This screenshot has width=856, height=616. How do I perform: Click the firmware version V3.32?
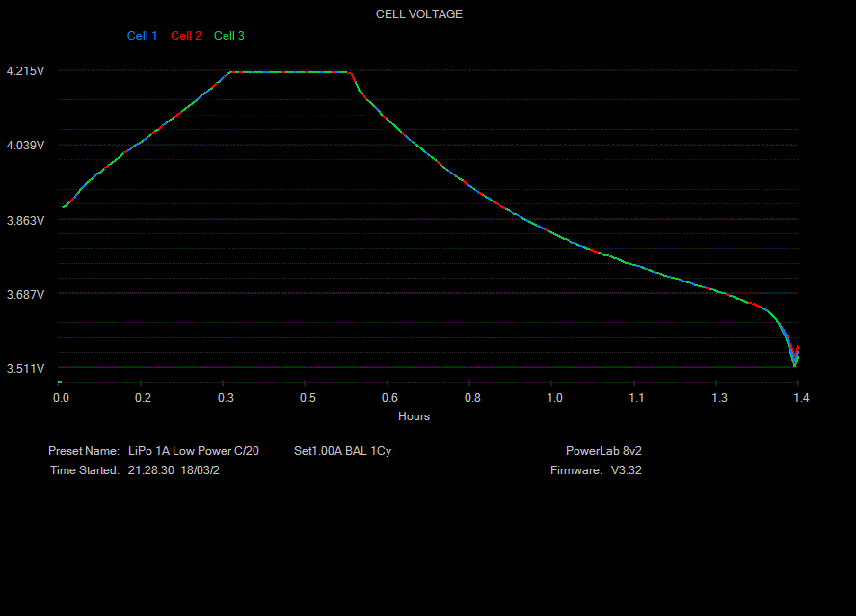pos(627,470)
